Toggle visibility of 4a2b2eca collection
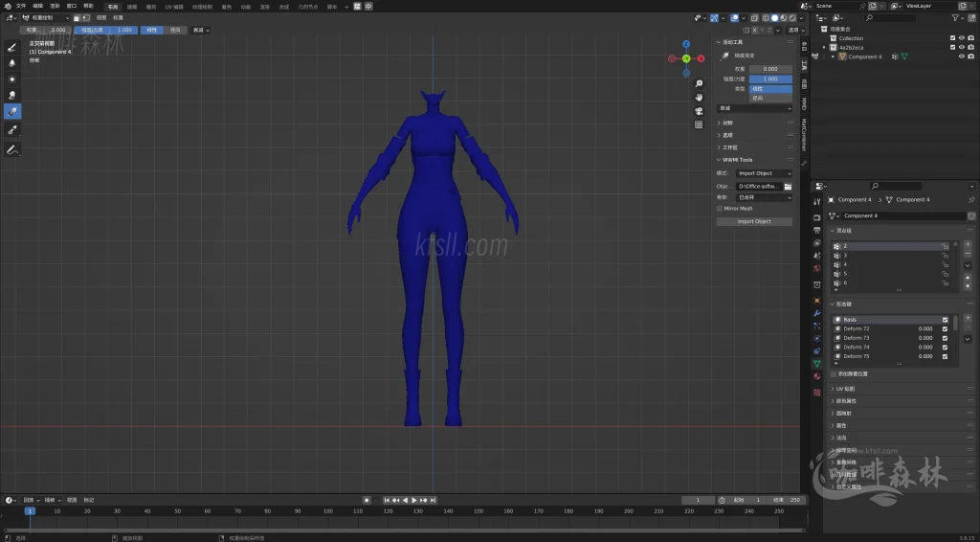 [x=962, y=47]
